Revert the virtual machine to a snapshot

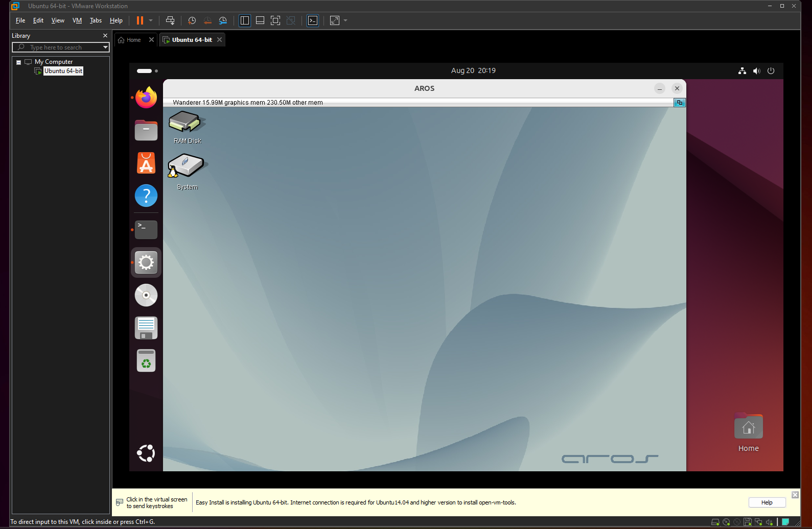click(207, 20)
